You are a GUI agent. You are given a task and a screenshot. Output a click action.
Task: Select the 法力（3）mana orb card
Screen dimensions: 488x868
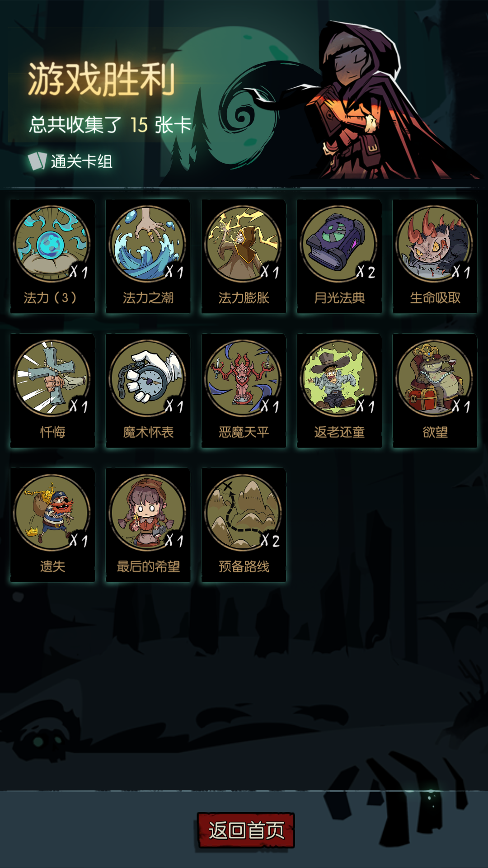(52, 256)
